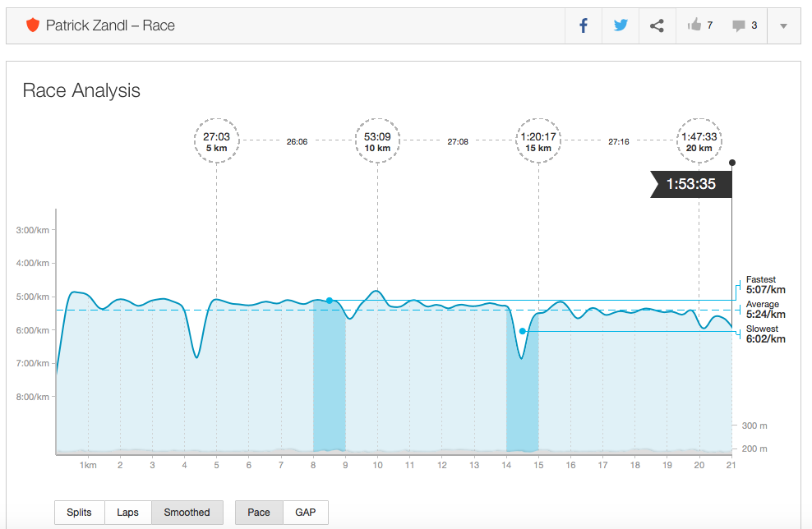
Task: Click the Fastest 5:07/km label
Action: [x=765, y=285]
